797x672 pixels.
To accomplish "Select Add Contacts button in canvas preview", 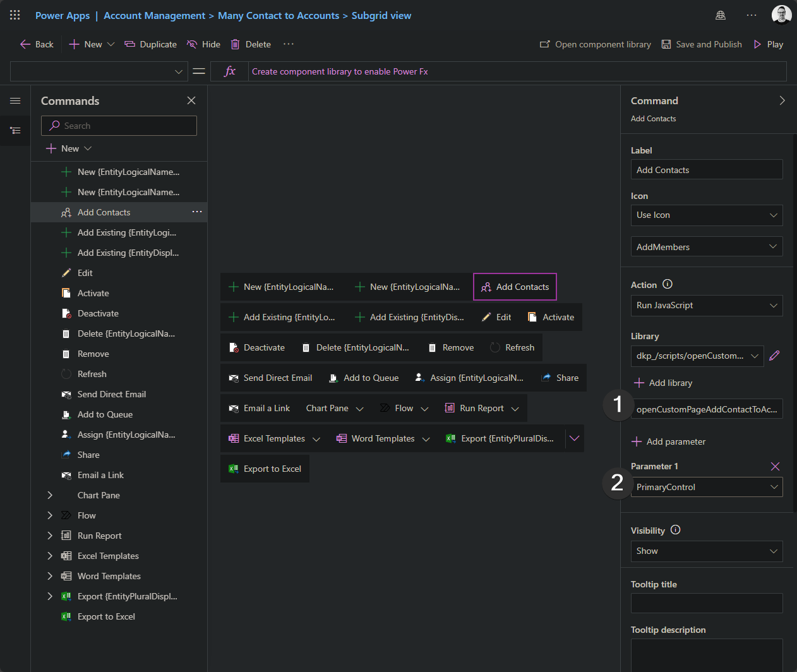I will coord(515,287).
